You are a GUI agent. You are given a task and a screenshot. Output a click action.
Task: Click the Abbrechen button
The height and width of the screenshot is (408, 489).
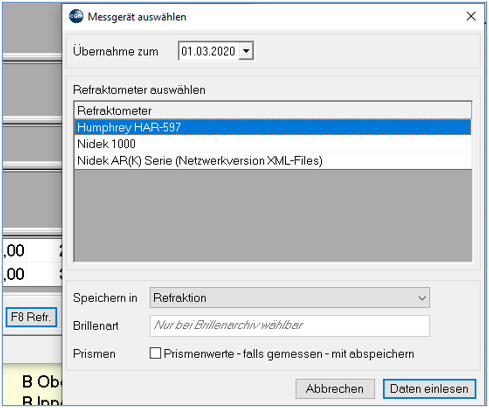[x=335, y=389]
